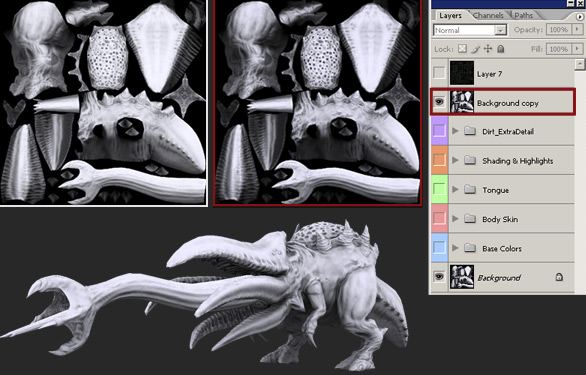
Task: Select lock image pixels brush icon
Action: 475,49
